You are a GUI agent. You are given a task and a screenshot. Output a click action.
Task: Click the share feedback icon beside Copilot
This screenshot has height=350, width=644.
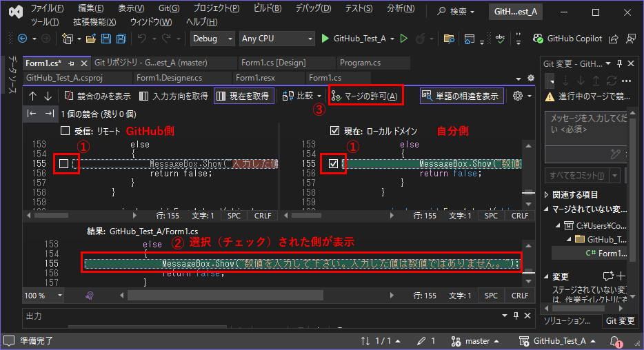613,39
